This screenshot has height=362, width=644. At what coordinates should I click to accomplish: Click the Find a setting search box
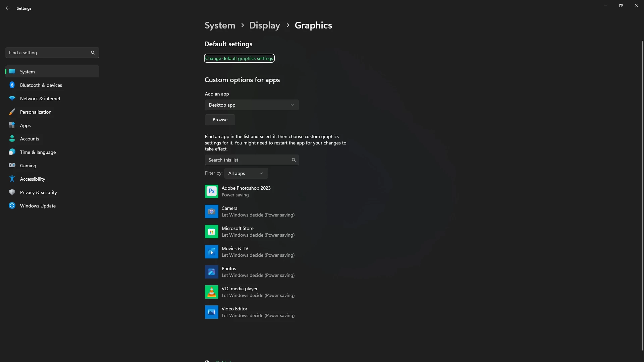point(49,53)
